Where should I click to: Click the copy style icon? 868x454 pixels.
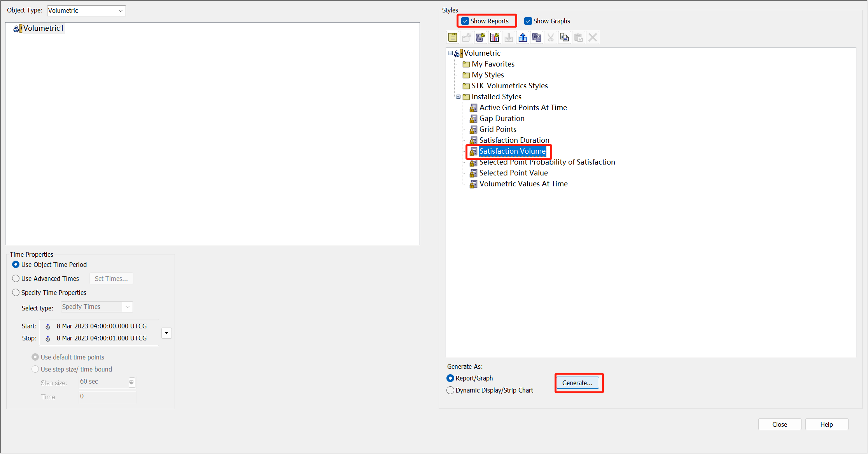pyautogui.click(x=564, y=37)
